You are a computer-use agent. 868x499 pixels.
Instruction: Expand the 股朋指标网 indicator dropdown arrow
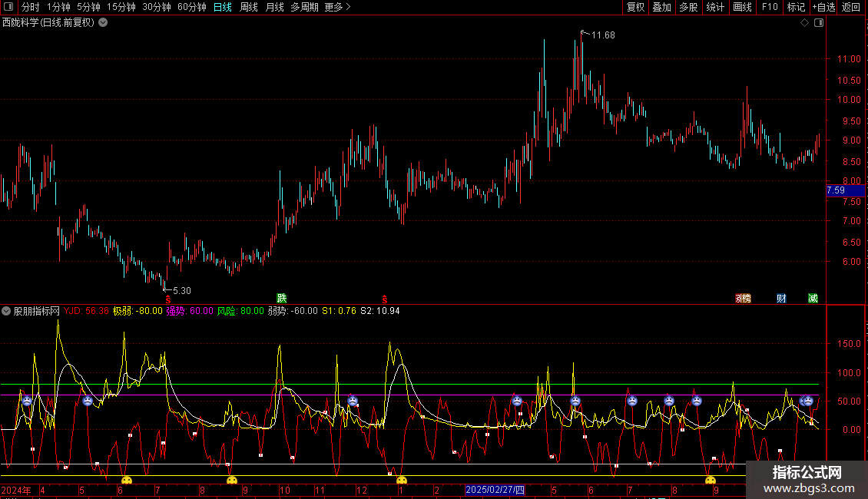pos(7,312)
